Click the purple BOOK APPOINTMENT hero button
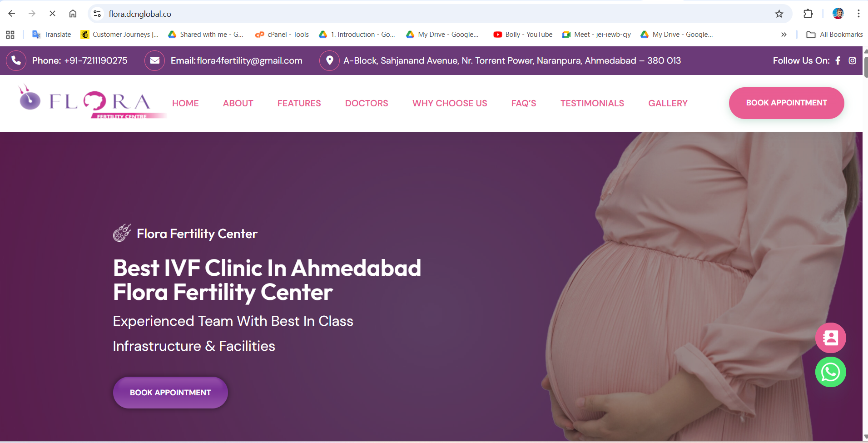The width and height of the screenshot is (868, 443). tap(170, 393)
